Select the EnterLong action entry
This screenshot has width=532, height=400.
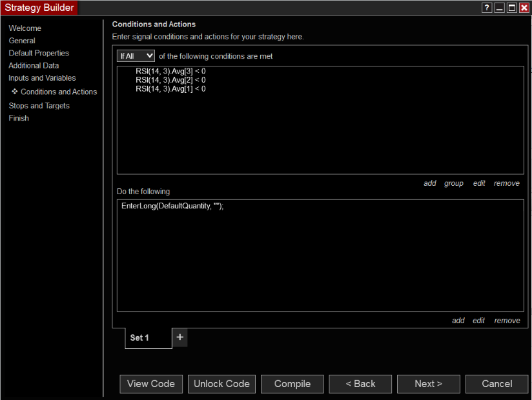(172, 206)
